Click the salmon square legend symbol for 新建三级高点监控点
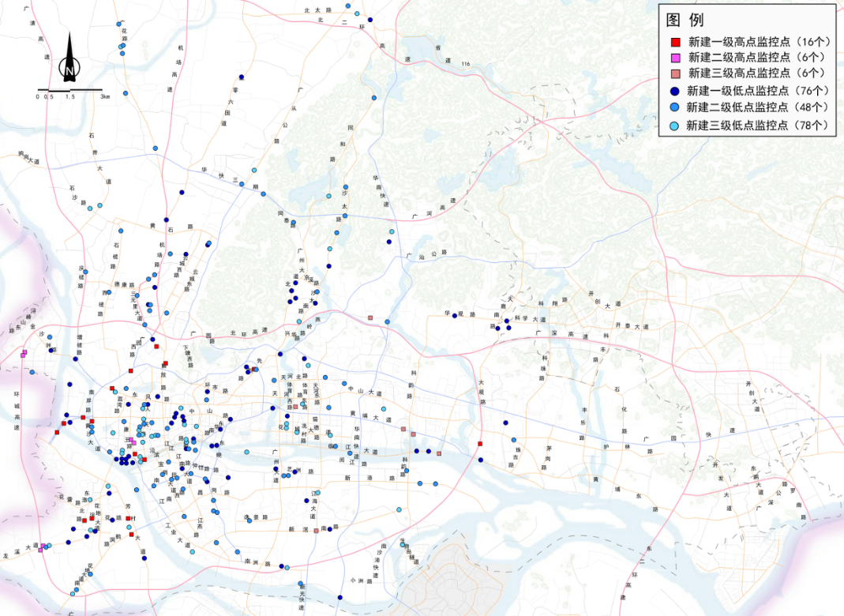 675,73
